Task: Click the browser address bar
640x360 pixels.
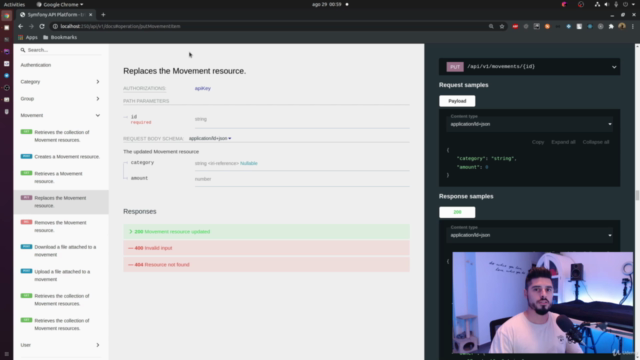Action: (x=269, y=26)
